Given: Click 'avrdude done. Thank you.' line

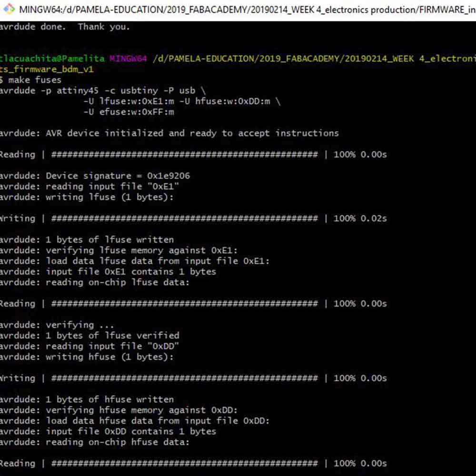Looking at the screenshot, I should [x=65, y=27].
